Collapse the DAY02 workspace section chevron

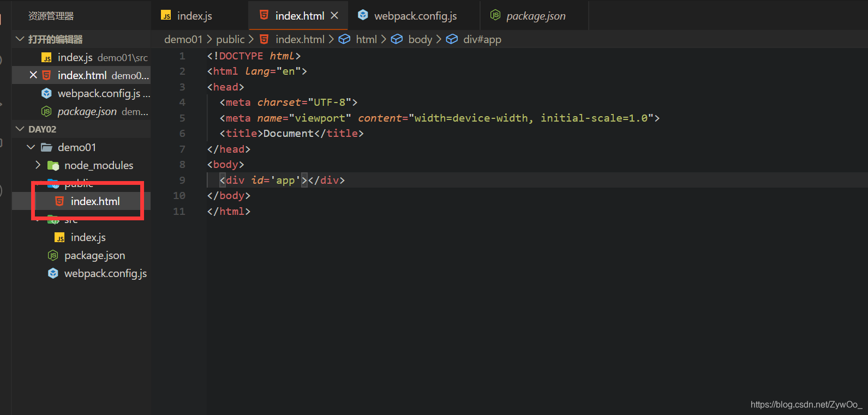(20, 129)
